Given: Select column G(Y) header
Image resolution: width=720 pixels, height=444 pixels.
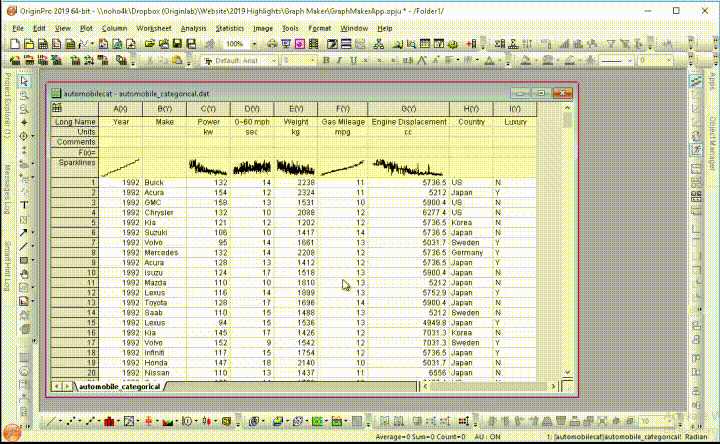Looking at the screenshot, I should 408,109.
